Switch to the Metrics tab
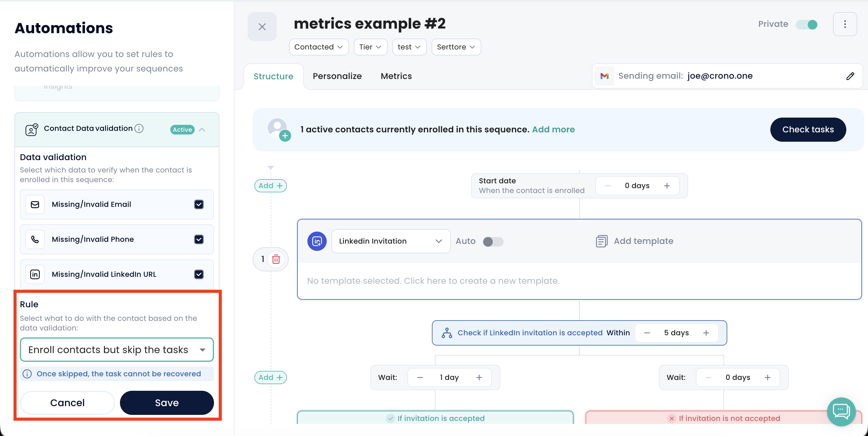868x436 pixels. click(396, 76)
